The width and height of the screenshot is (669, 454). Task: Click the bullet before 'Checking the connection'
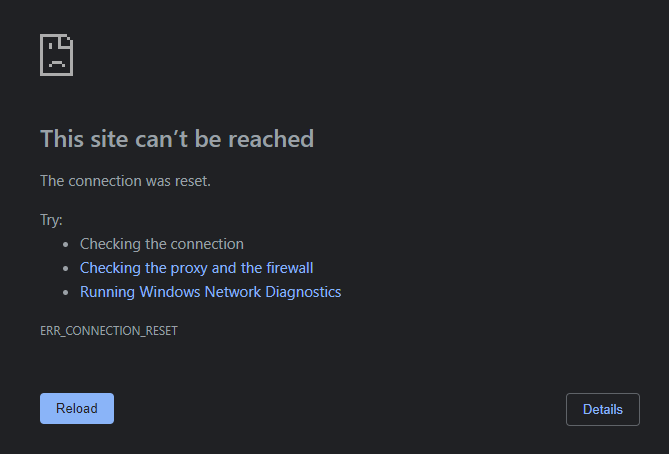(x=65, y=244)
